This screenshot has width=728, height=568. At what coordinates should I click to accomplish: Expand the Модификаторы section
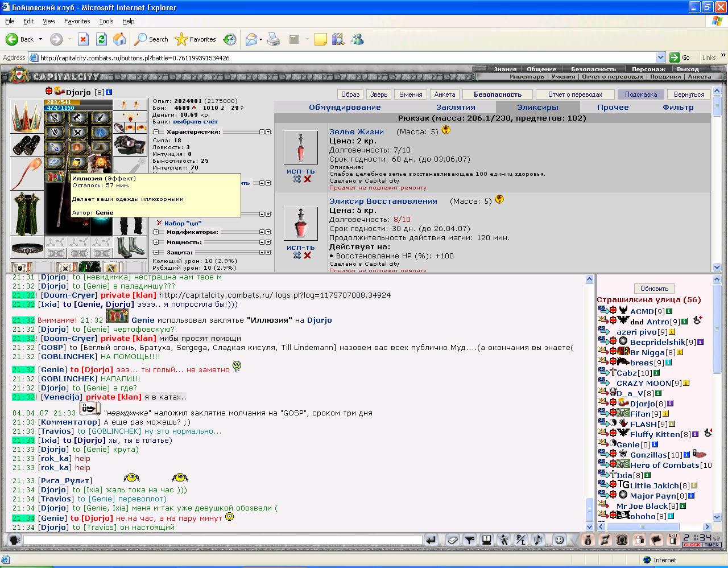pyautogui.click(x=156, y=232)
